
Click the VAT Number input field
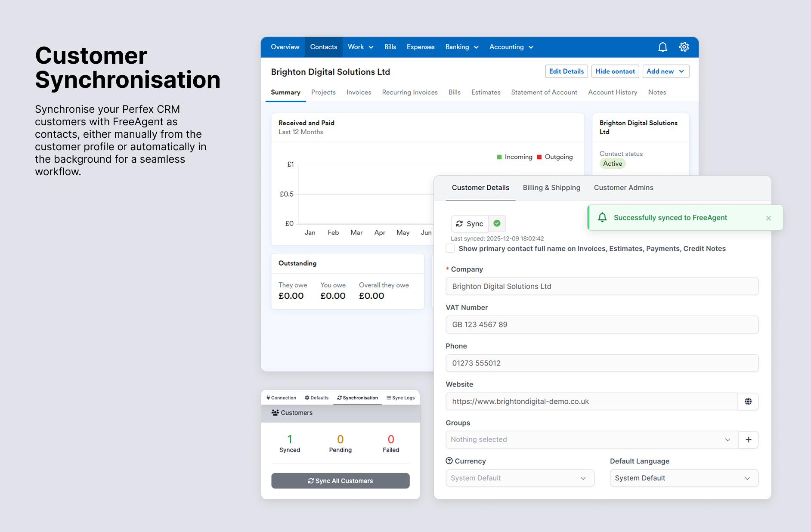pyautogui.click(x=601, y=325)
